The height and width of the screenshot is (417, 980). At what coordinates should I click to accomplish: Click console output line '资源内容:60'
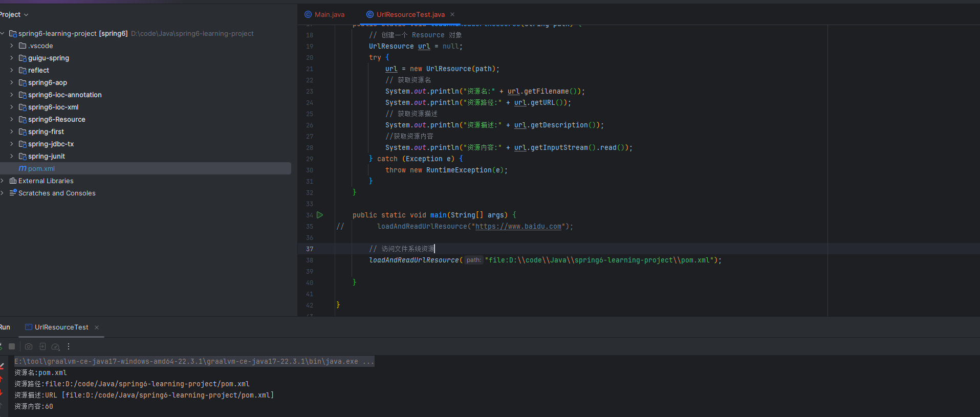34,406
